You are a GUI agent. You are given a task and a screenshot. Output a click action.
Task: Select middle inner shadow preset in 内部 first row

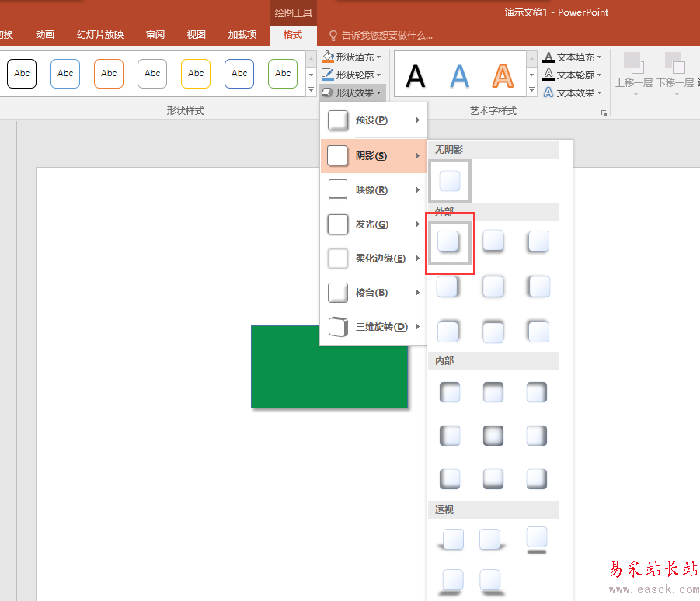pyautogui.click(x=493, y=393)
